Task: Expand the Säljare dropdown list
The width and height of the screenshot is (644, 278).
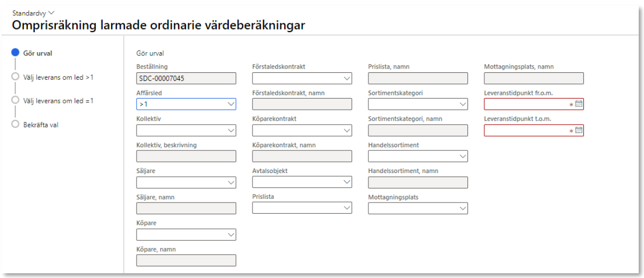Action: pos(231,183)
